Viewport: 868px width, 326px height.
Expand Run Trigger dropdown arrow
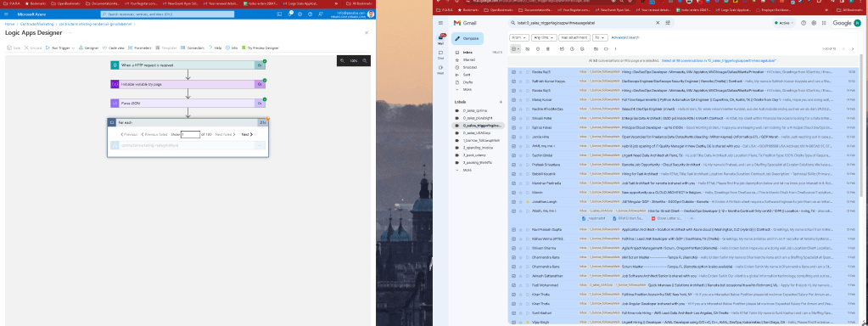tap(72, 48)
